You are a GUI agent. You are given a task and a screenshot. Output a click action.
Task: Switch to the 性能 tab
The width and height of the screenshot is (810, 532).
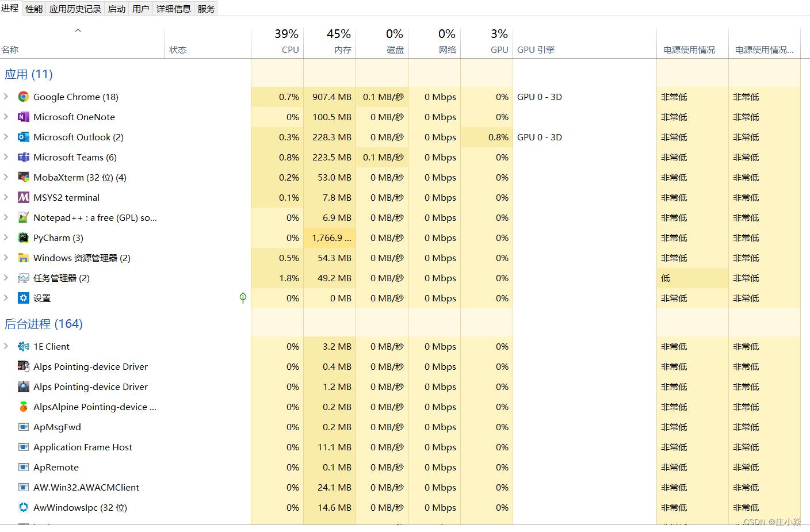(x=34, y=9)
